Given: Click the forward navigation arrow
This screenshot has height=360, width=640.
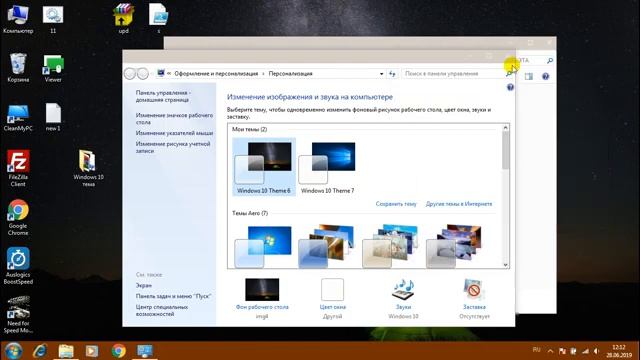Looking at the screenshot, I should pos(142,73).
